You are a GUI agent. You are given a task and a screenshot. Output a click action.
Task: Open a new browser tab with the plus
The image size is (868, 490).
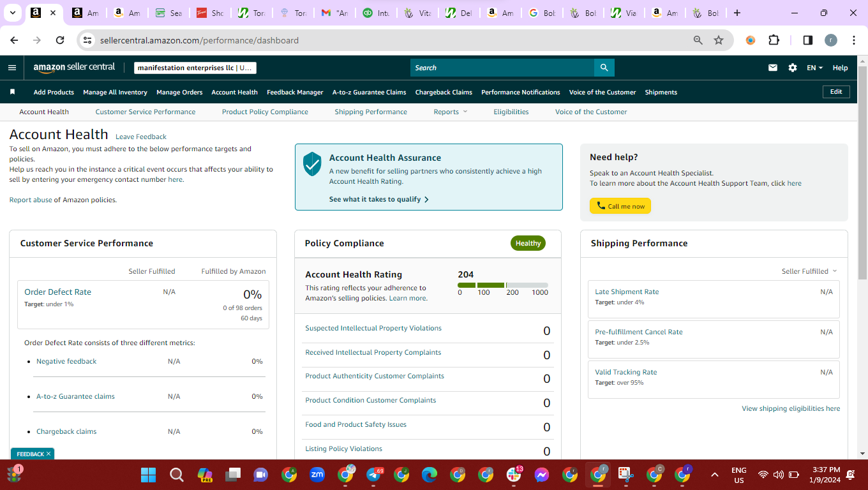(737, 13)
